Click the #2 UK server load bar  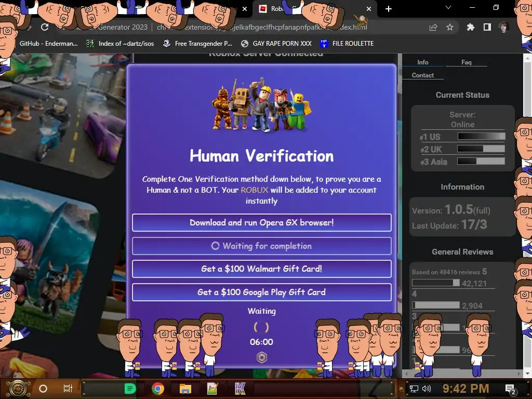[481, 149]
